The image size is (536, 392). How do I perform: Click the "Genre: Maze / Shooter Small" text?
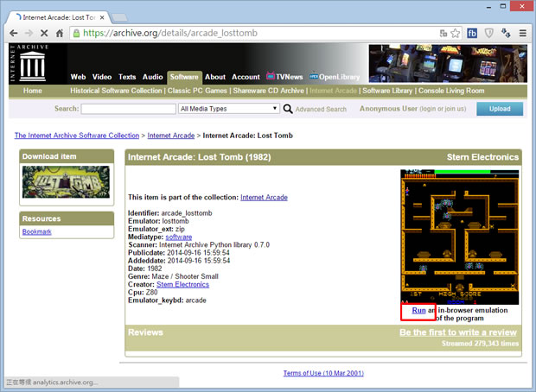click(x=173, y=276)
